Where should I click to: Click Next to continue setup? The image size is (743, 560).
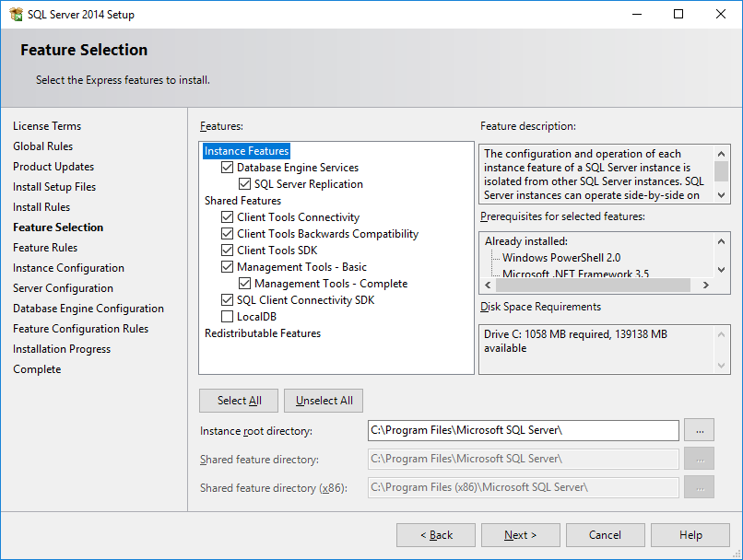pyautogui.click(x=520, y=534)
